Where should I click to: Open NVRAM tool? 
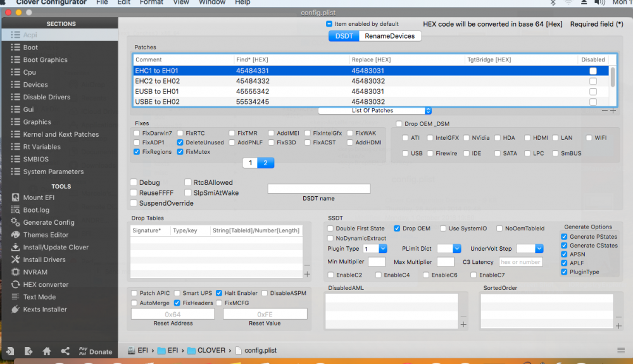(35, 272)
